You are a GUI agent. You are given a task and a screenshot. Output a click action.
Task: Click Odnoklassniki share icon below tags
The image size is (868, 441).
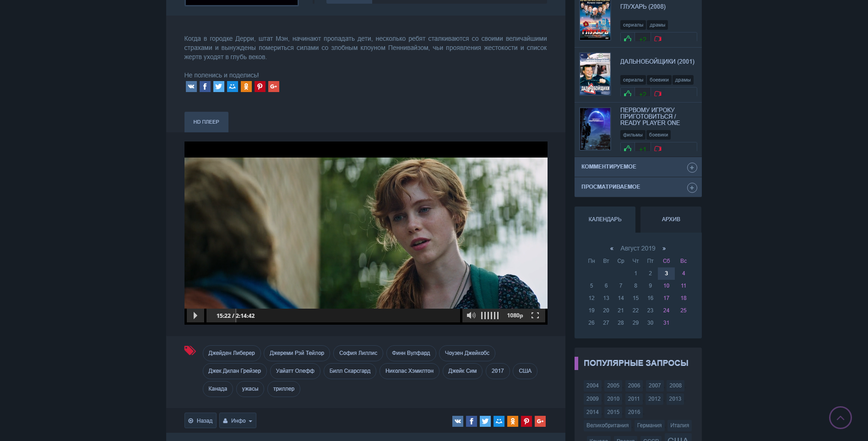[x=512, y=421]
